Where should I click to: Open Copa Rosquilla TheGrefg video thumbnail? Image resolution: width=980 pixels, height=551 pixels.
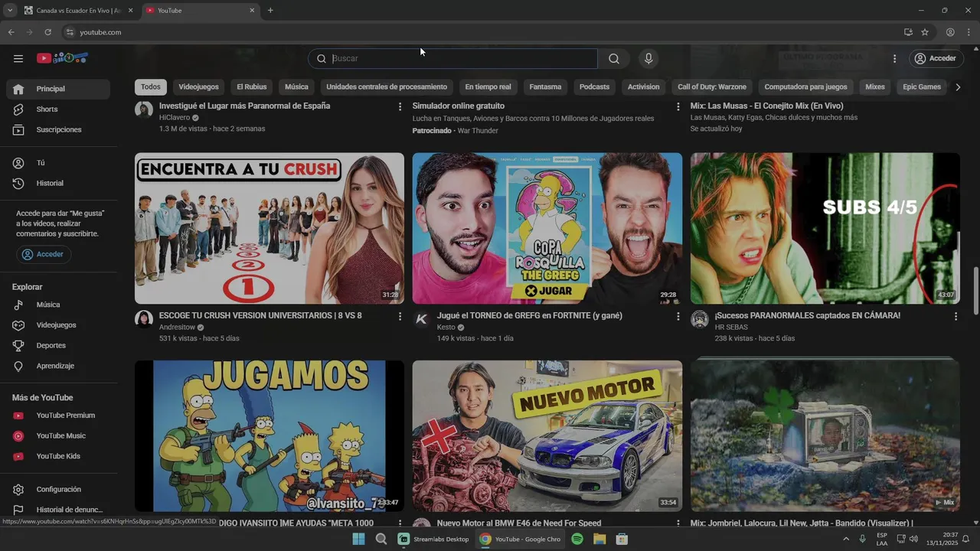(547, 228)
